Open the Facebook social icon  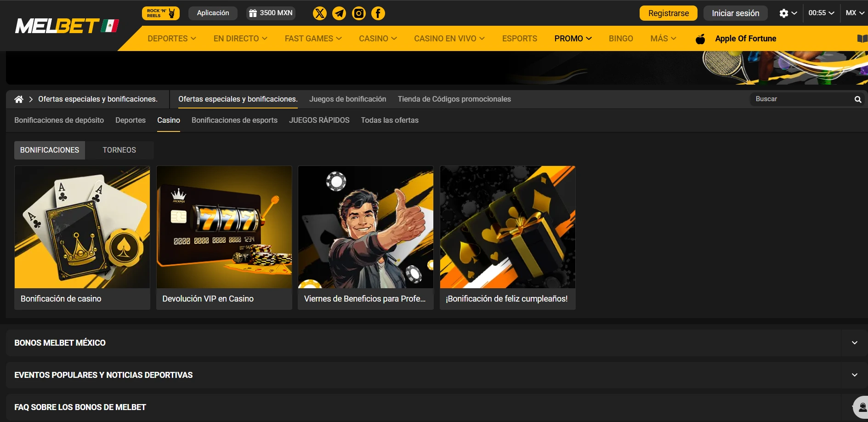click(x=378, y=13)
